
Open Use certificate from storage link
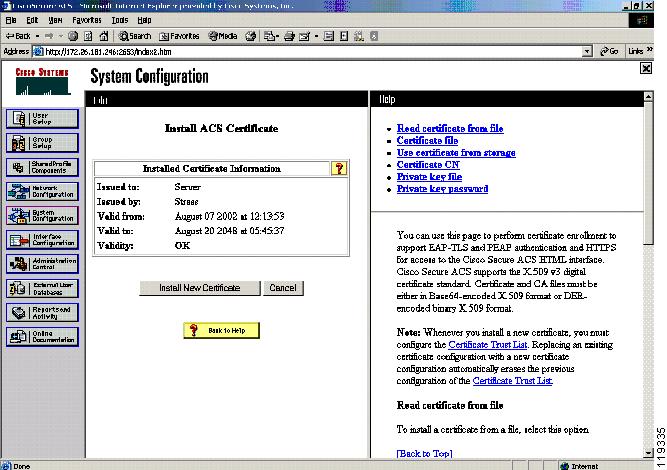(456, 153)
